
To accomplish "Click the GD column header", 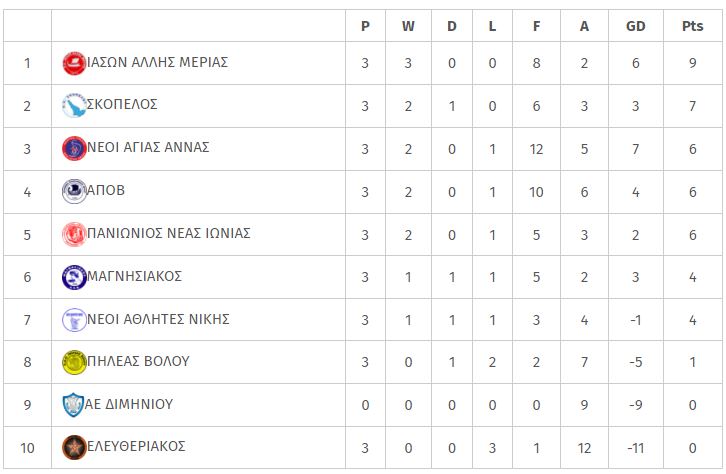I will click(x=635, y=26).
